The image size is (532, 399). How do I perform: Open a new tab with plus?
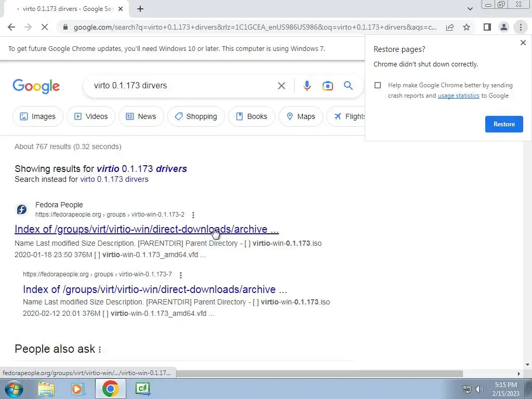click(140, 9)
